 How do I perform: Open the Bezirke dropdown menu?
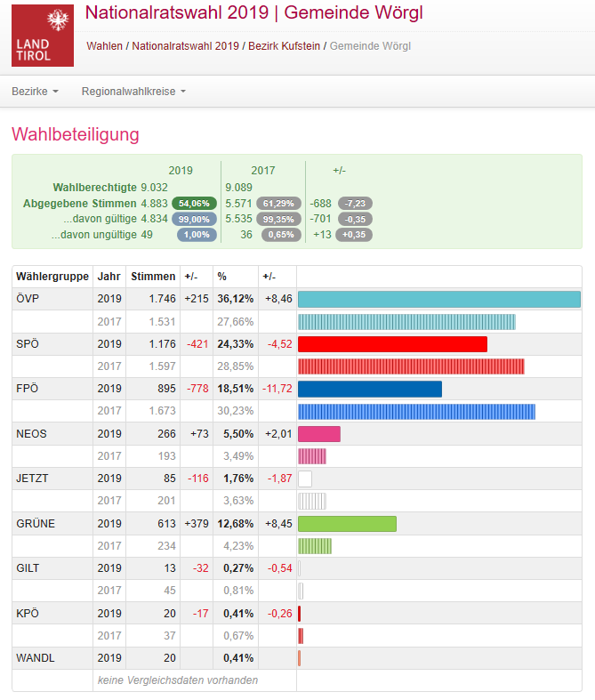35,92
